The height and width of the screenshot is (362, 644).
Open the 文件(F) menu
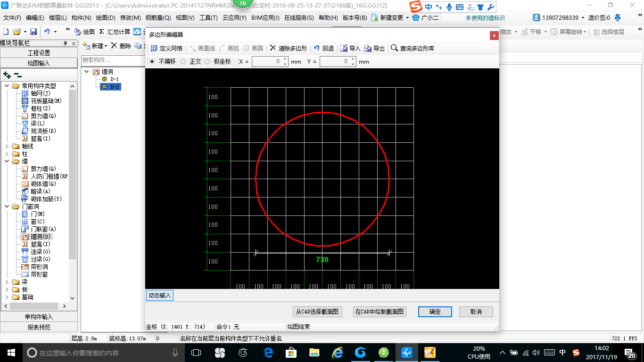point(12,18)
